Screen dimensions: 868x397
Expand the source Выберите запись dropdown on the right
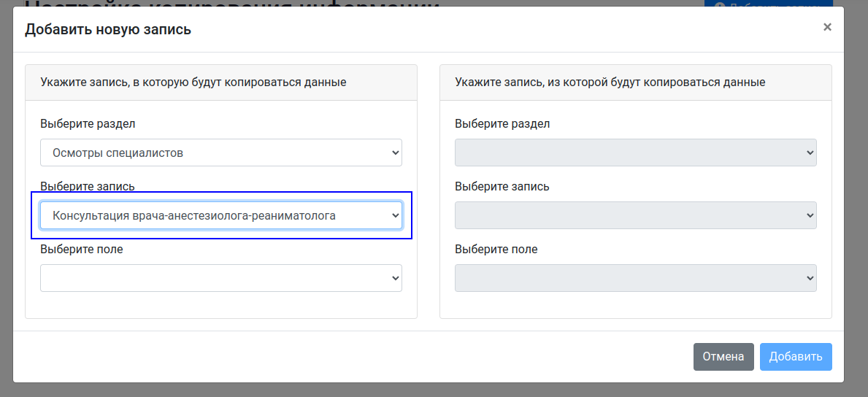tap(635, 215)
